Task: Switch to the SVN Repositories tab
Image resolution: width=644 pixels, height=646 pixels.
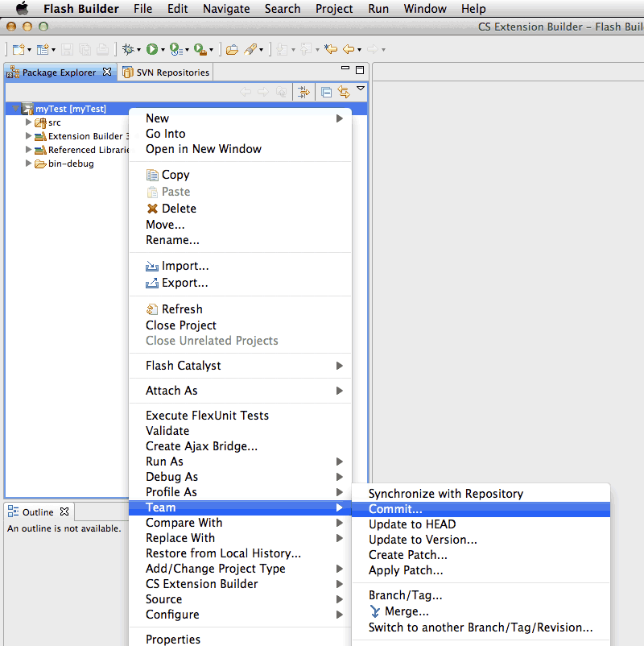Action: (x=165, y=72)
